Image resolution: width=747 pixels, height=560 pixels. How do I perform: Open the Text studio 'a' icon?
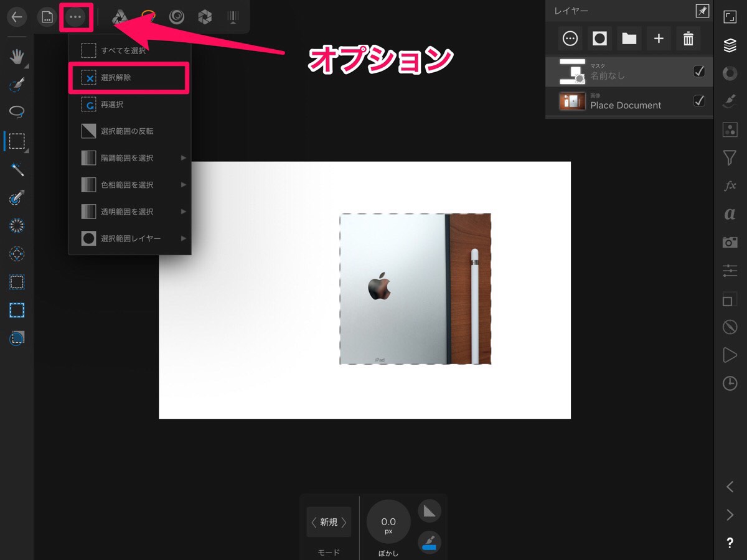tap(730, 214)
